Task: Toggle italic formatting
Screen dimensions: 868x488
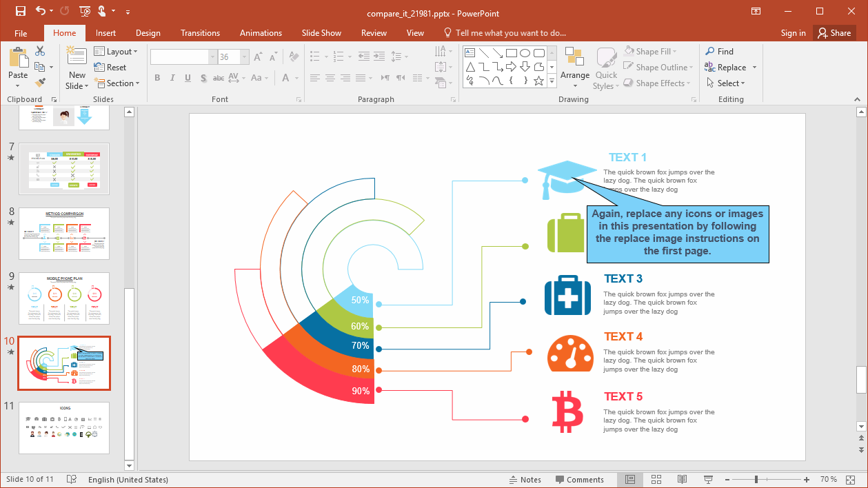Action: click(172, 78)
